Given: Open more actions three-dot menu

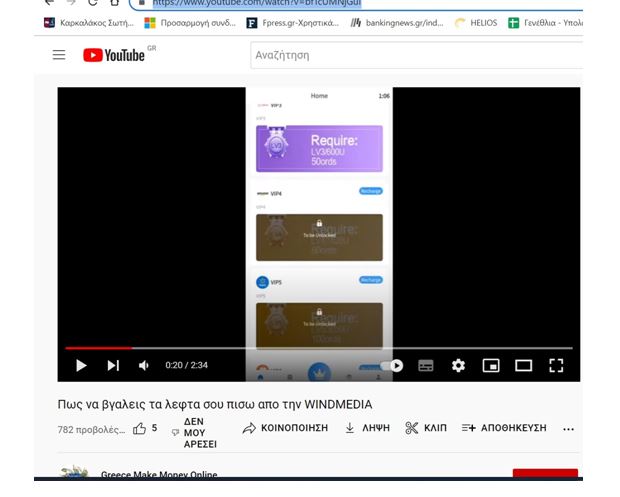Looking at the screenshot, I should pos(569,429).
